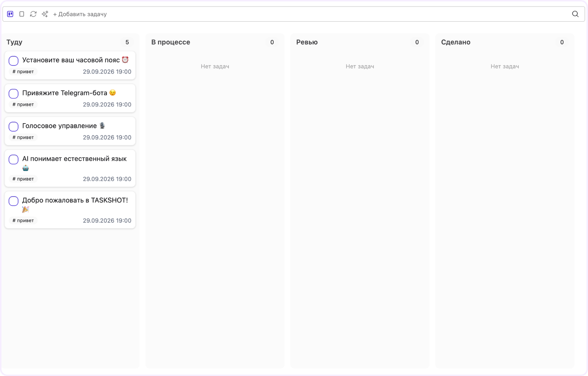Open the AI sparkles assistant icon

click(x=45, y=14)
